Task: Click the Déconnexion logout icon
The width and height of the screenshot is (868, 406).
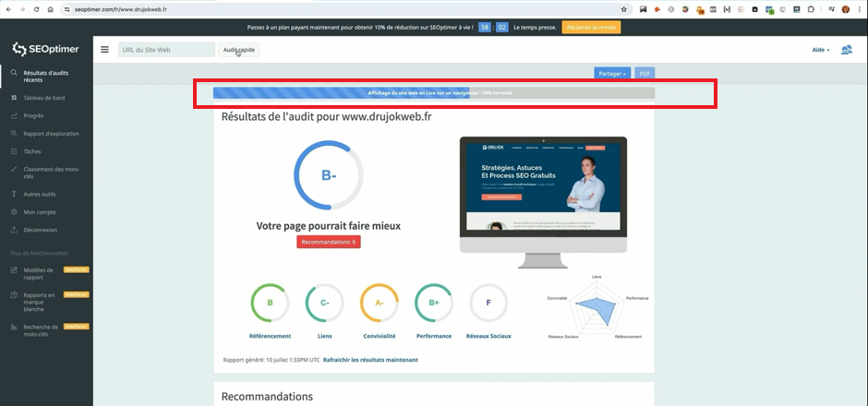Action: coord(14,230)
